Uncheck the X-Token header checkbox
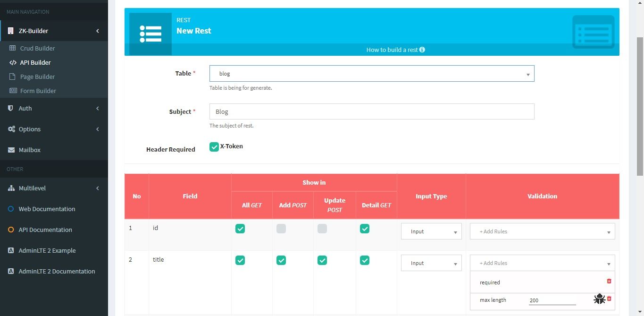Viewport: 644px width, 316px height. click(214, 147)
